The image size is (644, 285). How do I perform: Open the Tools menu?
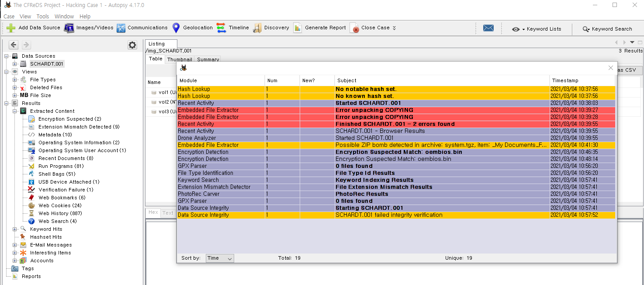coord(43,17)
